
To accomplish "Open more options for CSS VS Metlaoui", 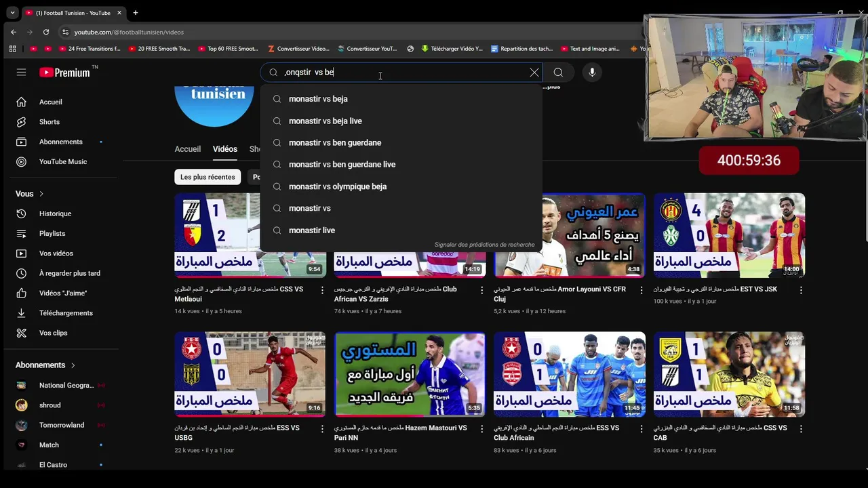I will tap(322, 290).
